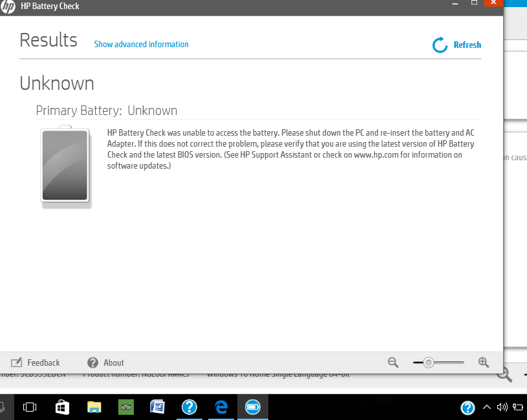Open Microsoft Edge from the taskbar
Viewport: 527px width, 420px height.
click(x=220, y=408)
